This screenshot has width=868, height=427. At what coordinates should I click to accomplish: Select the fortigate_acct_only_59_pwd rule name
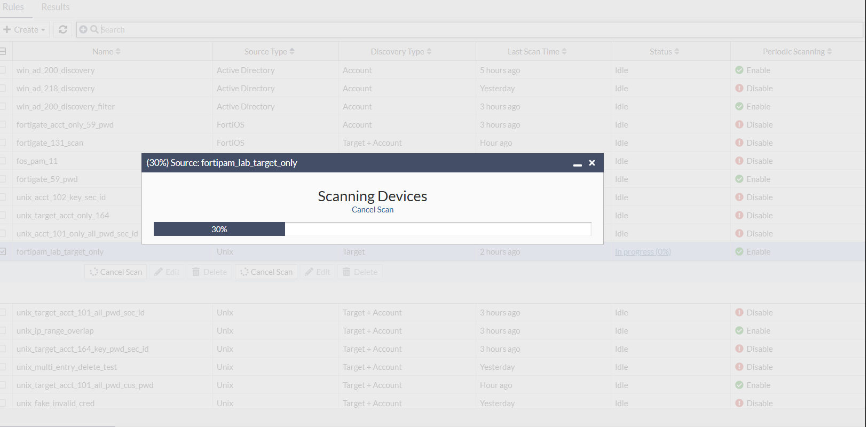coord(65,124)
